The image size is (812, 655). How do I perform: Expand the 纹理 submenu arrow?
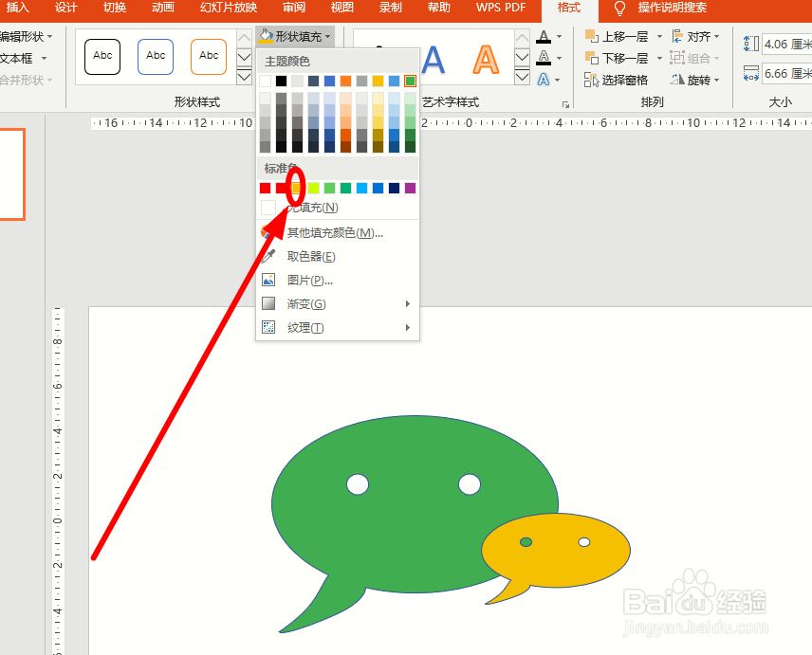pyautogui.click(x=408, y=328)
